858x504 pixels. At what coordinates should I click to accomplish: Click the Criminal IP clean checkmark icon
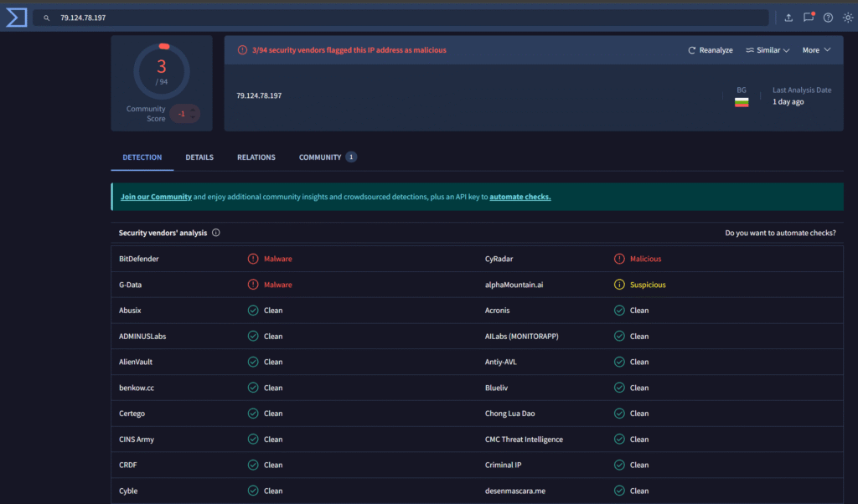619,465
